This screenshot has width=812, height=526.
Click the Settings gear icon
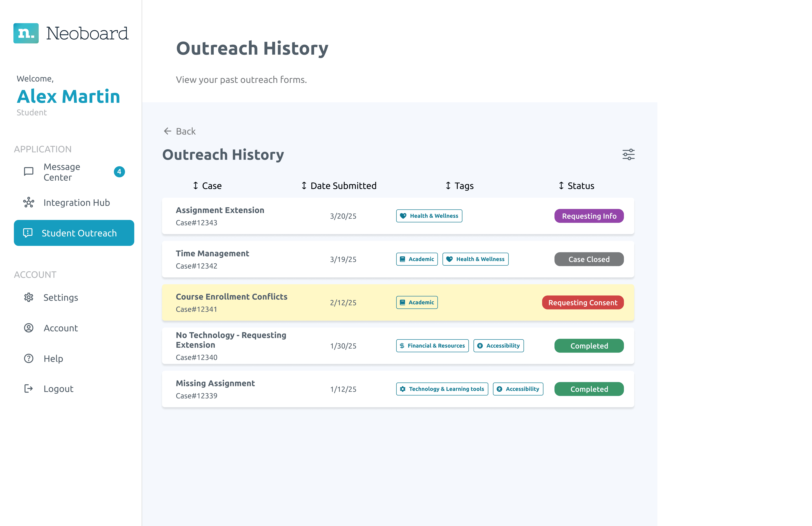tap(29, 297)
